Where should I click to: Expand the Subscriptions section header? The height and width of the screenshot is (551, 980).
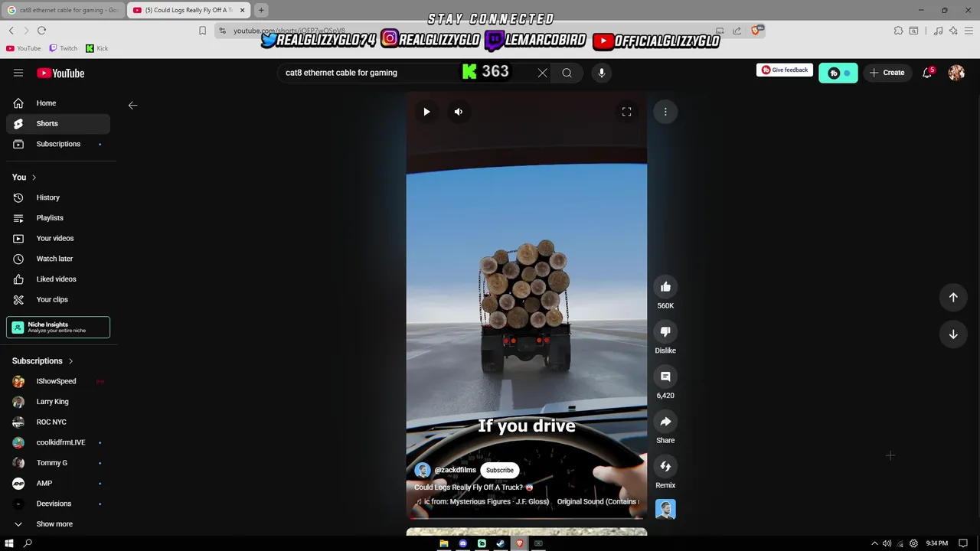tap(43, 361)
